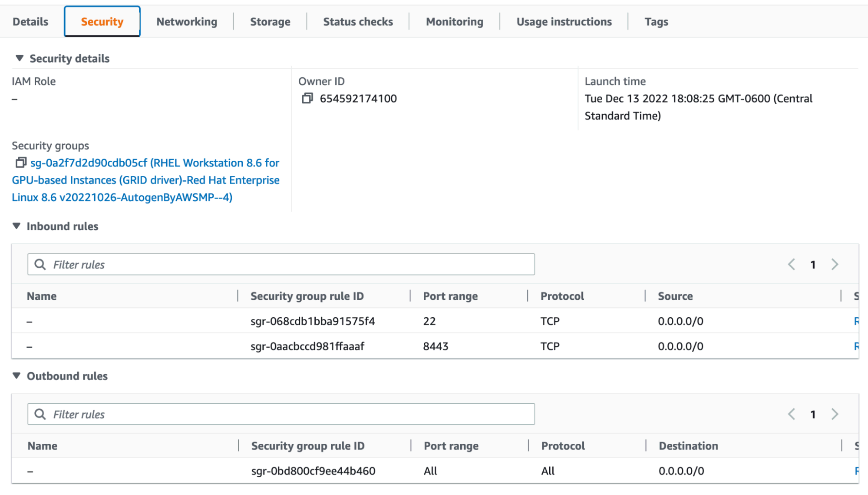This screenshot has height=495, width=868.
Task: Open the Status checks tab
Action: 358,22
